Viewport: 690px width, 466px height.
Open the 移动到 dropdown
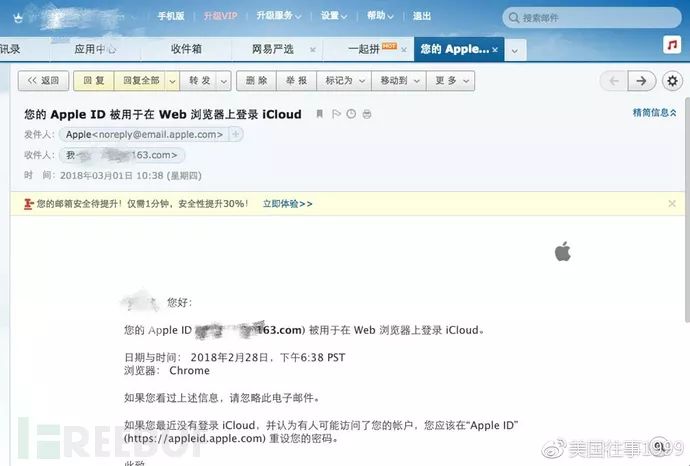399,81
